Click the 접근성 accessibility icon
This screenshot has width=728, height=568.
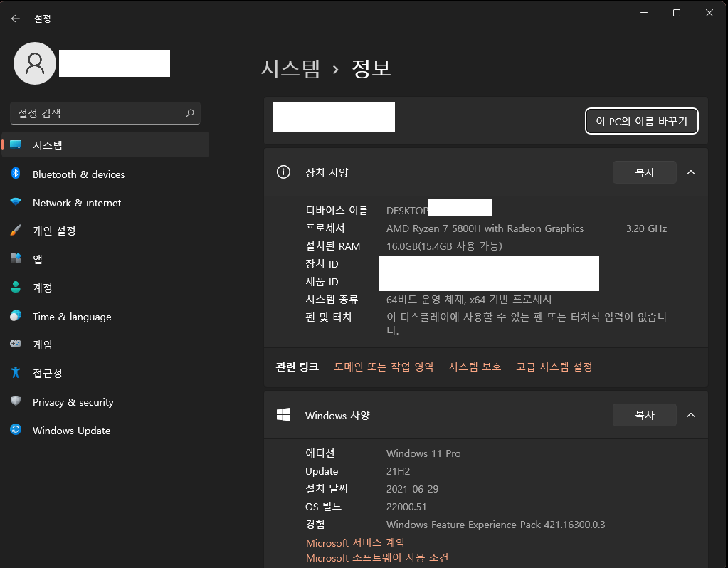16,372
